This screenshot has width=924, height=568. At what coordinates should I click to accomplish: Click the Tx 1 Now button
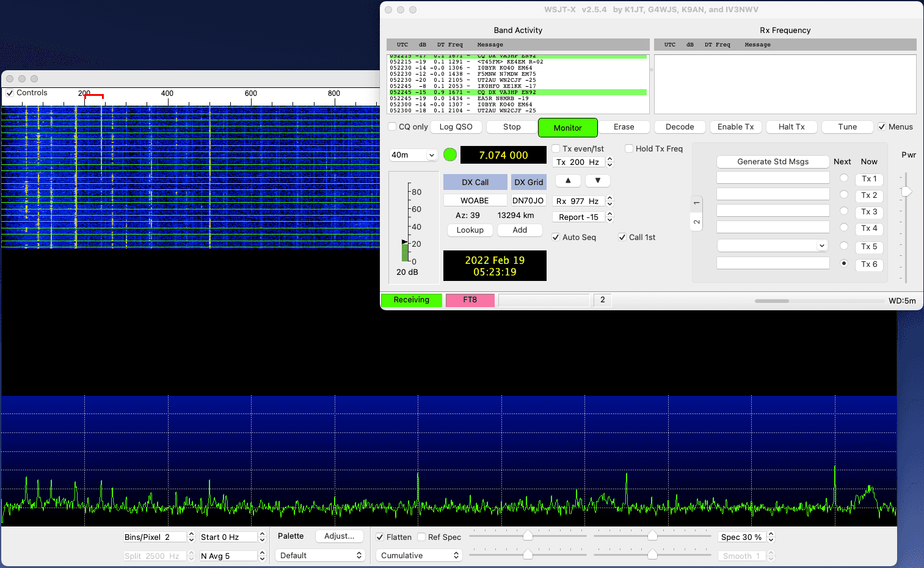click(869, 179)
